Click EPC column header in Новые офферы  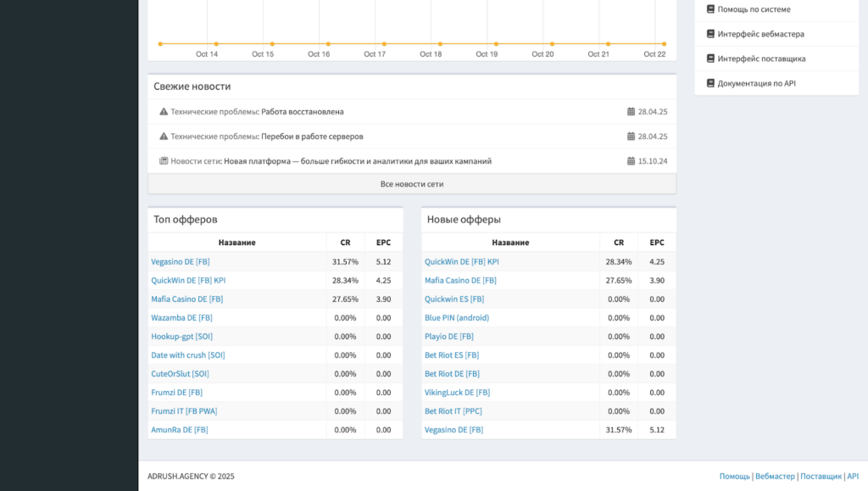point(657,243)
